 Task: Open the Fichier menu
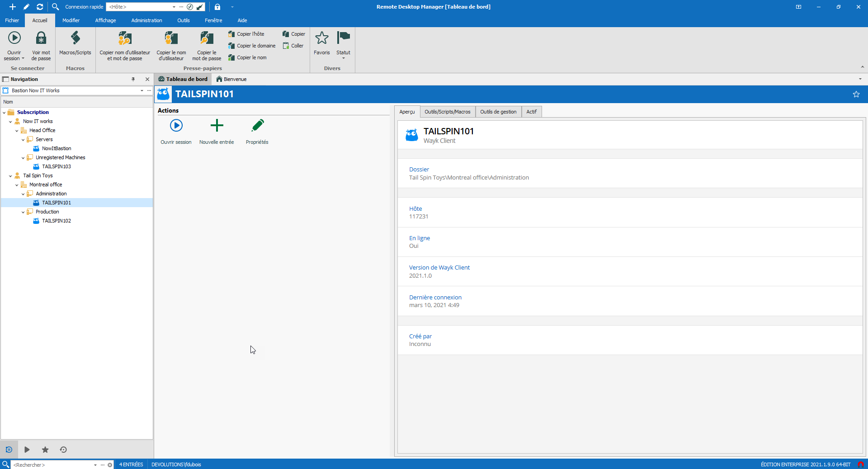coord(12,20)
